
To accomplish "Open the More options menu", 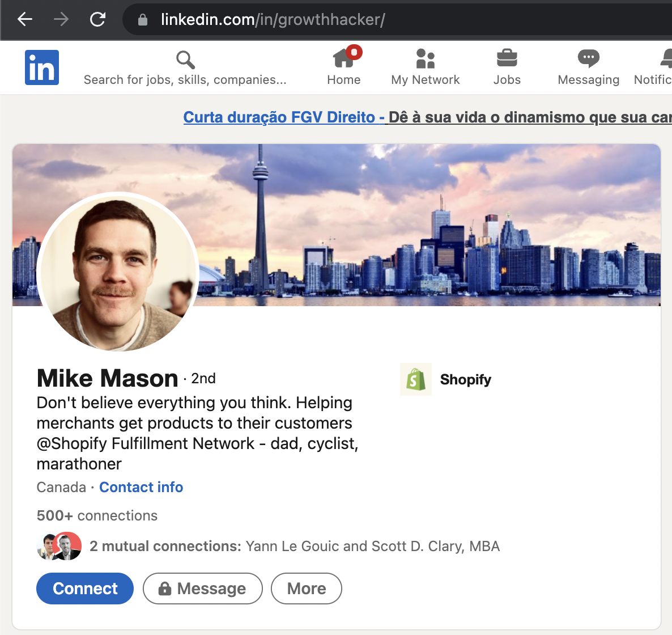I will (x=306, y=589).
